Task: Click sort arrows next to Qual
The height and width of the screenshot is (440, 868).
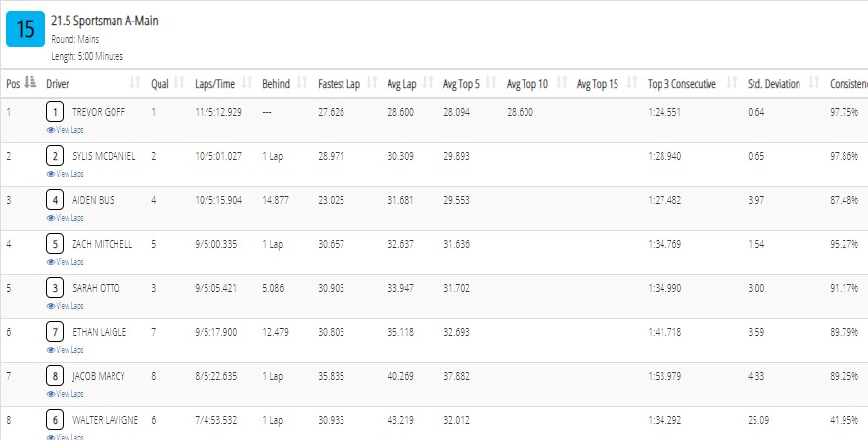Action: pyautogui.click(x=178, y=83)
